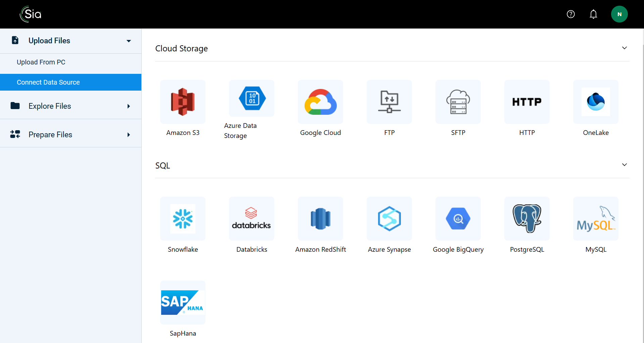This screenshot has height=343, width=644.
Task: Select the MySQL dolphin icon
Action: click(x=596, y=218)
